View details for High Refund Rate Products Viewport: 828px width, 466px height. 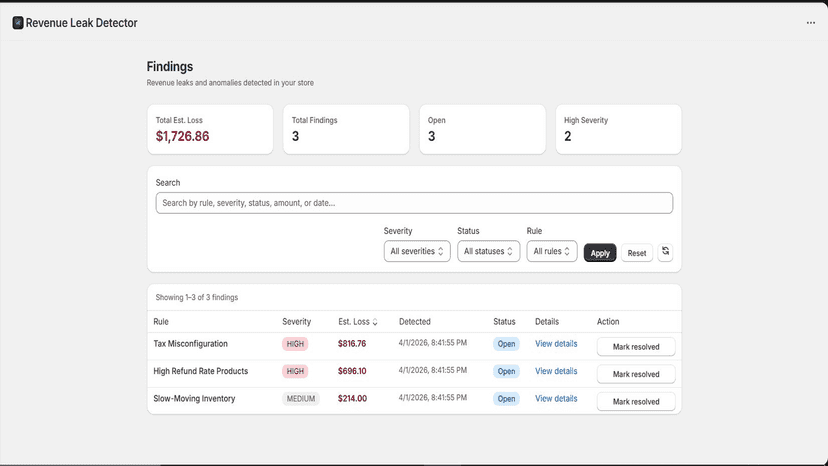[556, 371]
